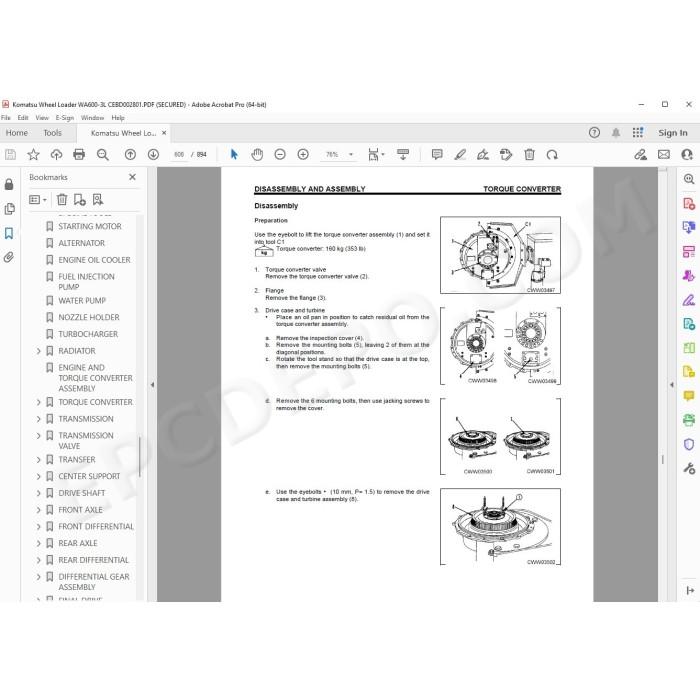Open the WATER PUMP bookmark
Viewport: 700px width, 700px height.
click(x=82, y=300)
